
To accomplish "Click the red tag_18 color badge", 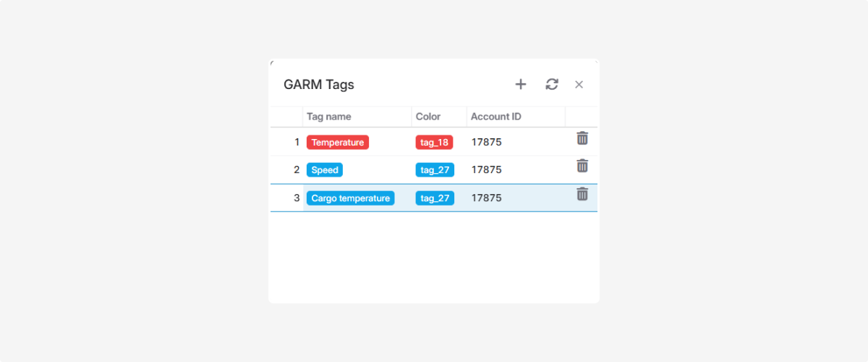I will pyautogui.click(x=435, y=143).
